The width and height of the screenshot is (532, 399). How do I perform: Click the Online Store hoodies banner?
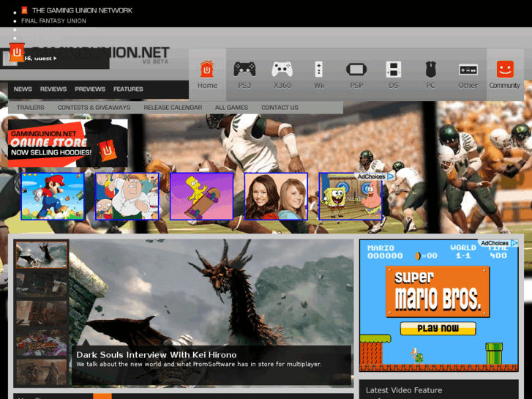click(x=68, y=143)
